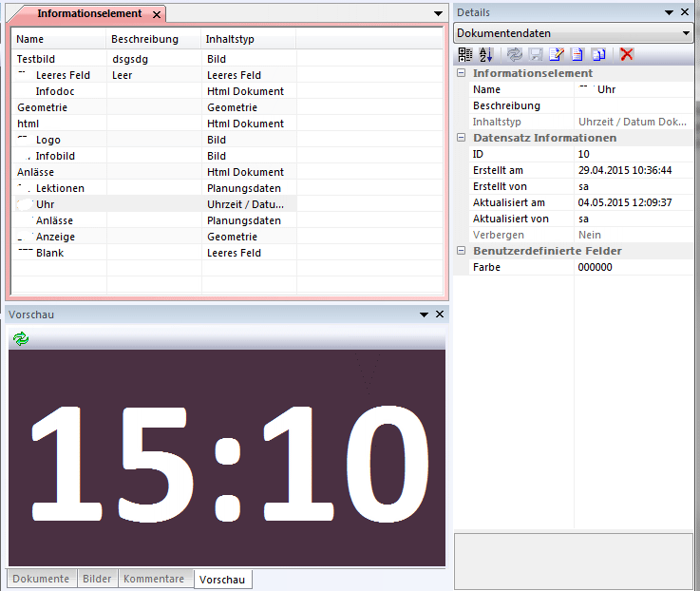Sort by the Inhaltstyp column header
Viewport: 700px width, 591px height.
230,40
